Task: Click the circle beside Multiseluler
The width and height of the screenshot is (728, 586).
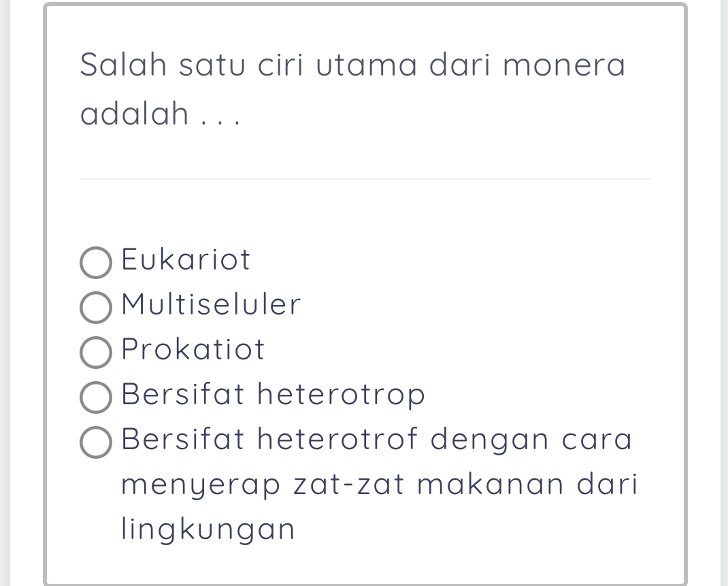Action: click(x=95, y=308)
